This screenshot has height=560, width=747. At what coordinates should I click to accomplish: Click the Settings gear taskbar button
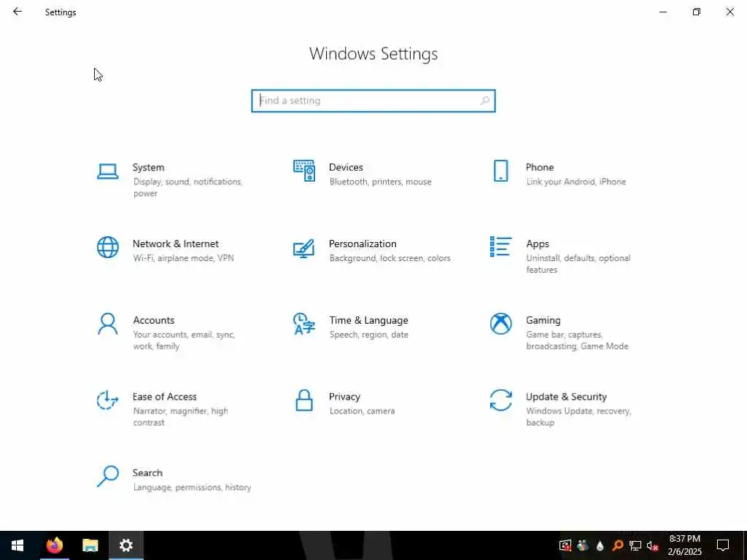pos(125,545)
